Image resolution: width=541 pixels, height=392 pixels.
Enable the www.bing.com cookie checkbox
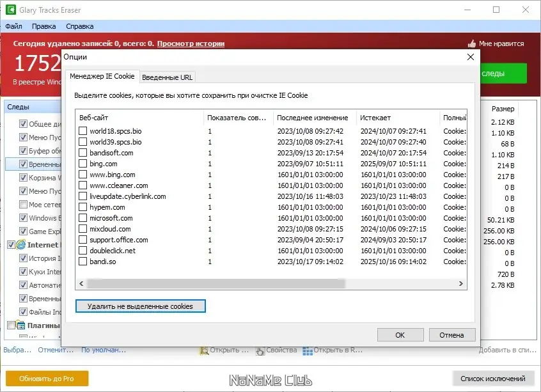click(x=82, y=175)
